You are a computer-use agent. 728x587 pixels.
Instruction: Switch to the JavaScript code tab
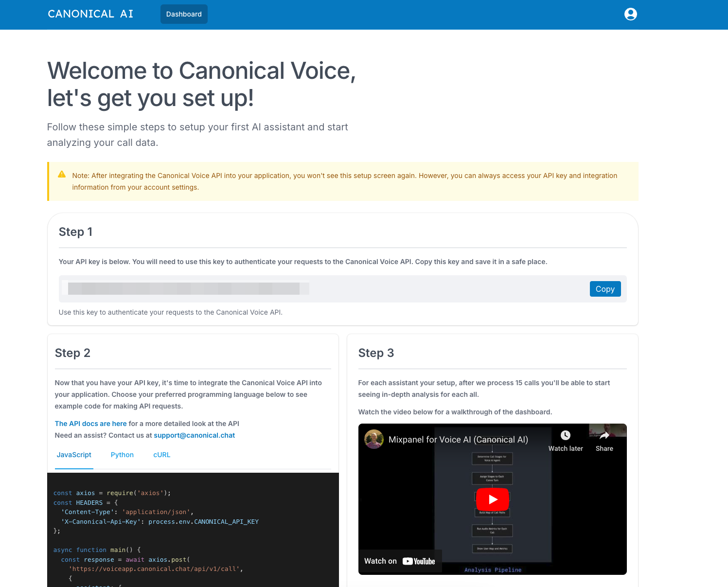(x=74, y=455)
